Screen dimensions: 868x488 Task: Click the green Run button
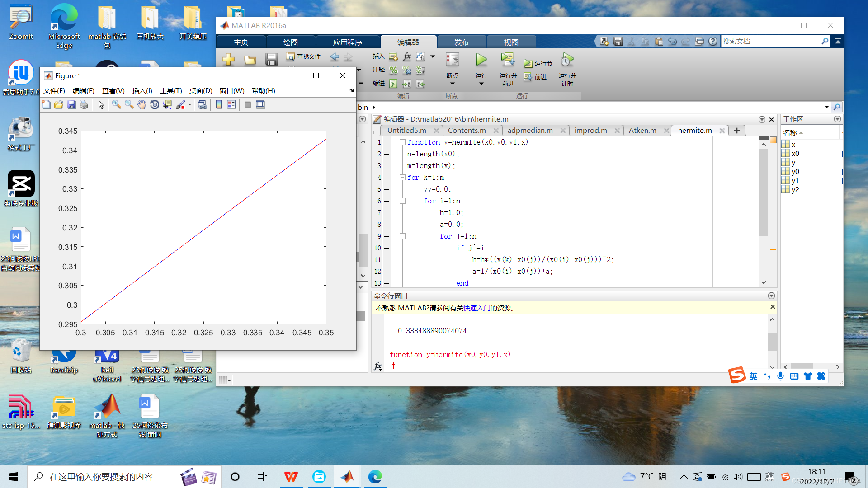(481, 60)
